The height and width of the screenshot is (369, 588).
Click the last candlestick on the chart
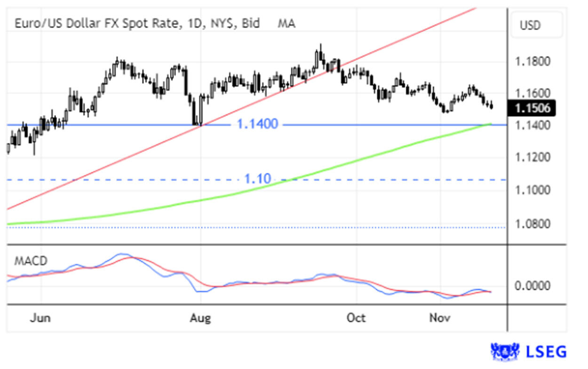pyautogui.click(x=492, y=105)
